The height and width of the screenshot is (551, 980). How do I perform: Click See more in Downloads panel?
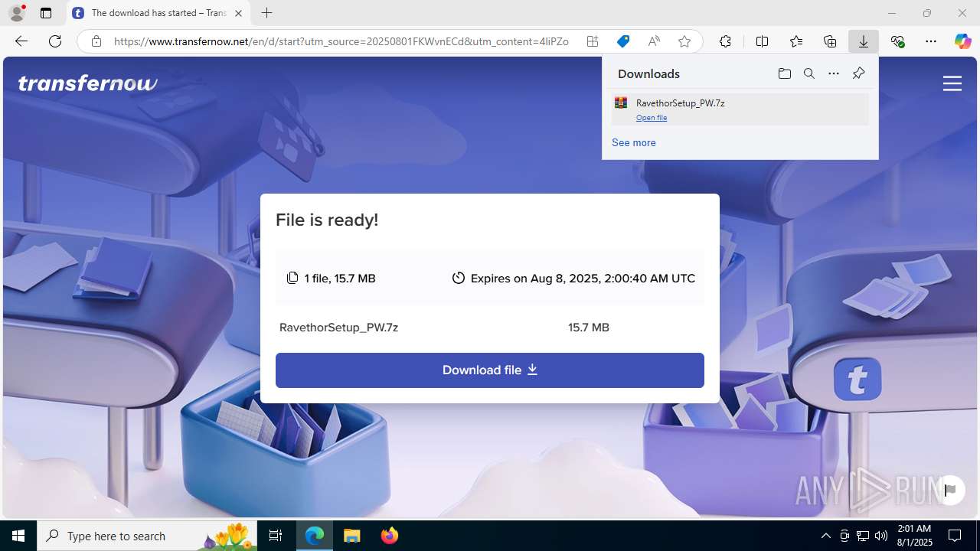tap(634, 142)
